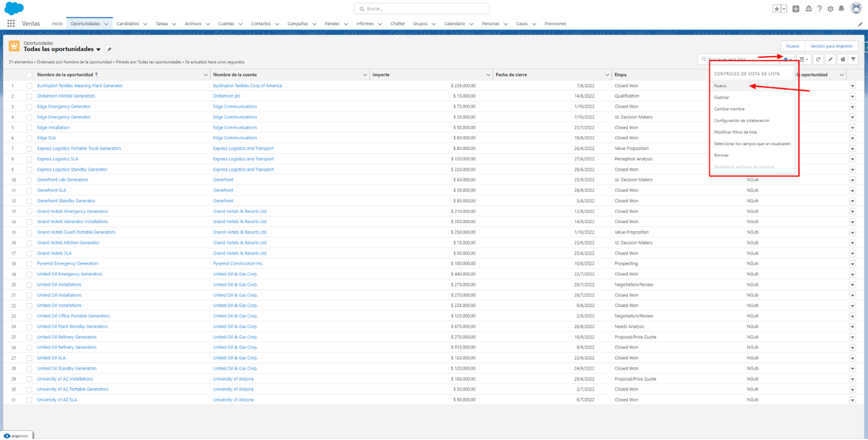Click the Buscar en esta lista field
868x440 pixels.
[738, 59]
